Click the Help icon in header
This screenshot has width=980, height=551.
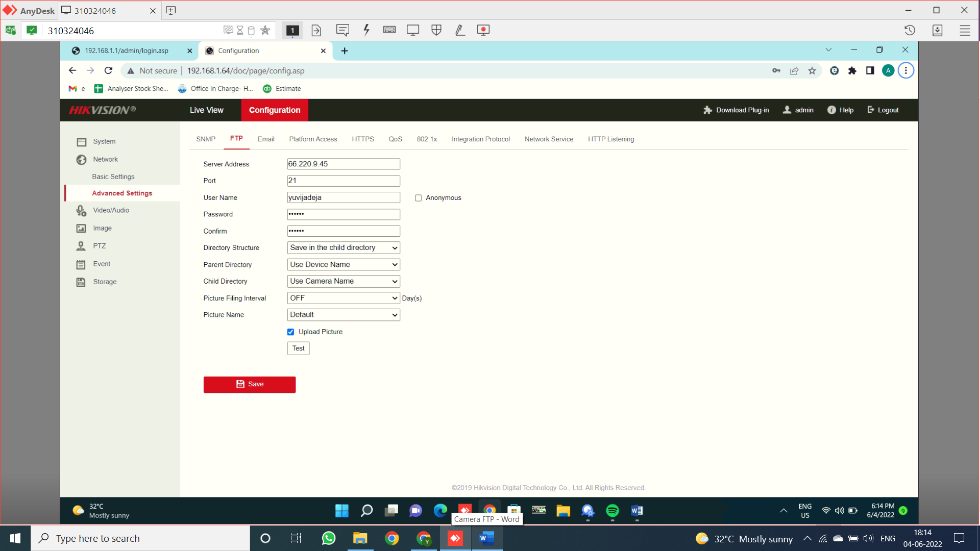pos(831,110)
